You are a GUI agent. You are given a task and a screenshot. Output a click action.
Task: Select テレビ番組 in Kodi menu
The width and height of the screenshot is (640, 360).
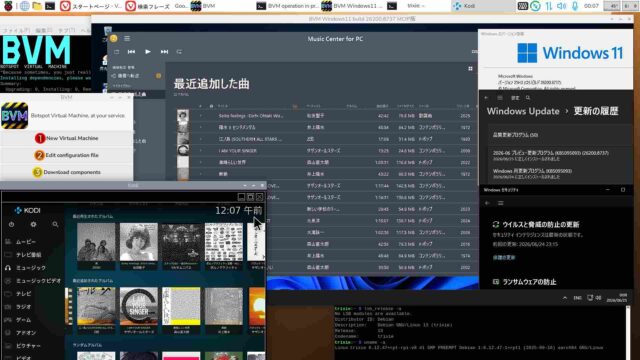click(x=32, y=255)
